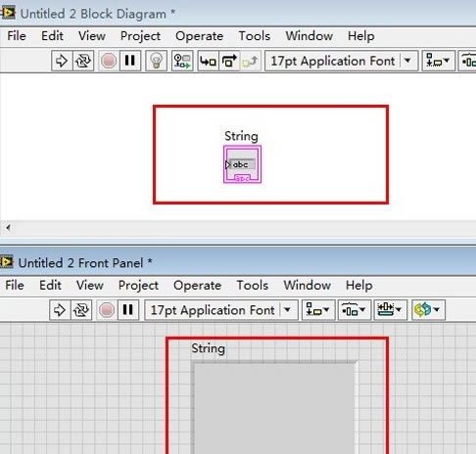Open Edit menu in Block Diagram window
This screenshot has height=454, width=476.
click(52, 36)
